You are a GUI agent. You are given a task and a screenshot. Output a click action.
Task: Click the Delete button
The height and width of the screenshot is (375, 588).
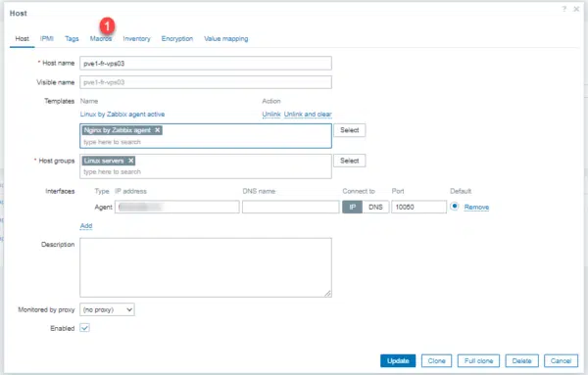click(x=521, y=360)
